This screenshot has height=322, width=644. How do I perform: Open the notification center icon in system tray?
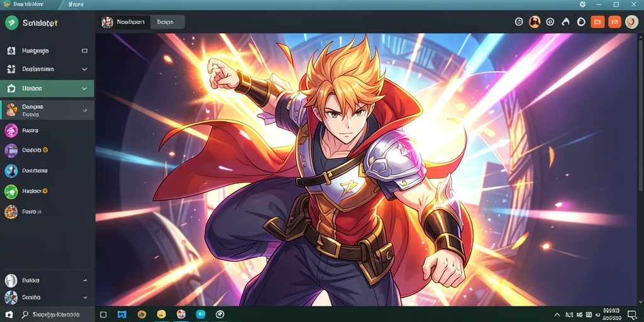click(632, 314)
